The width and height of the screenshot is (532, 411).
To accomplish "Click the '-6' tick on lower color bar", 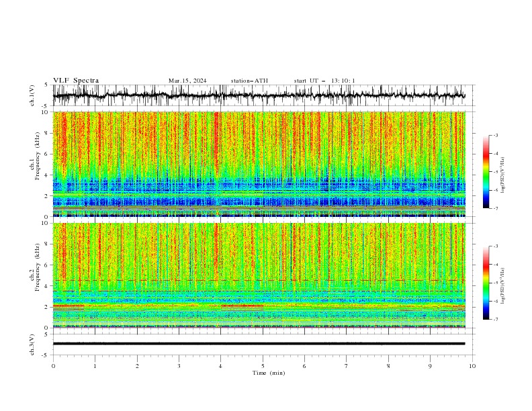I will pyautogui.click(x=495, y=301).
